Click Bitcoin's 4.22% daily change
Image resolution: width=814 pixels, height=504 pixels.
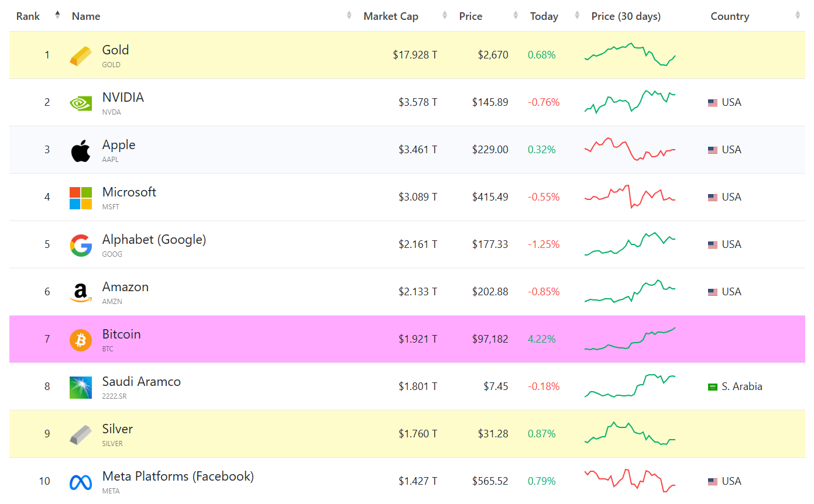(542, 340)
